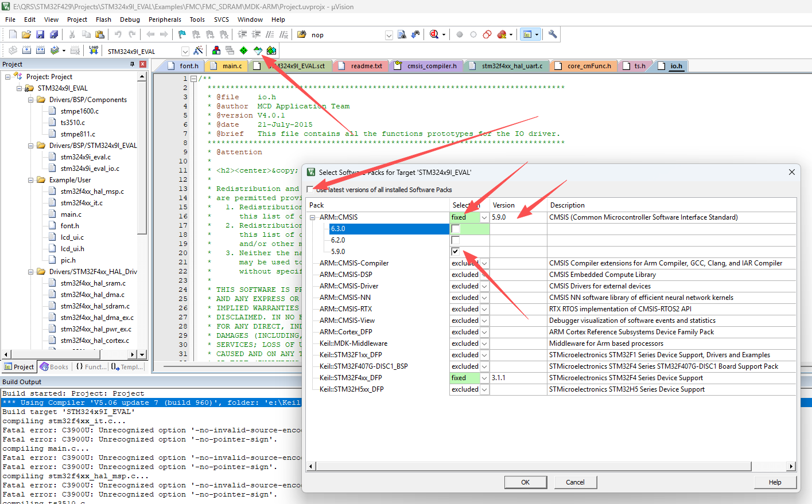Enable 'Use latest versions of all installed Software Packs'

[x=310, y=189]
